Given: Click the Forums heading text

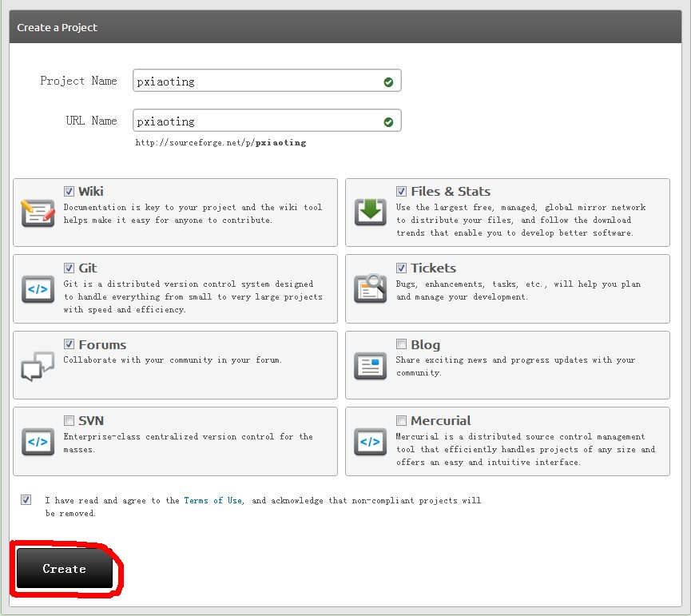Looking at the screenshot, I should click(102, 344).
